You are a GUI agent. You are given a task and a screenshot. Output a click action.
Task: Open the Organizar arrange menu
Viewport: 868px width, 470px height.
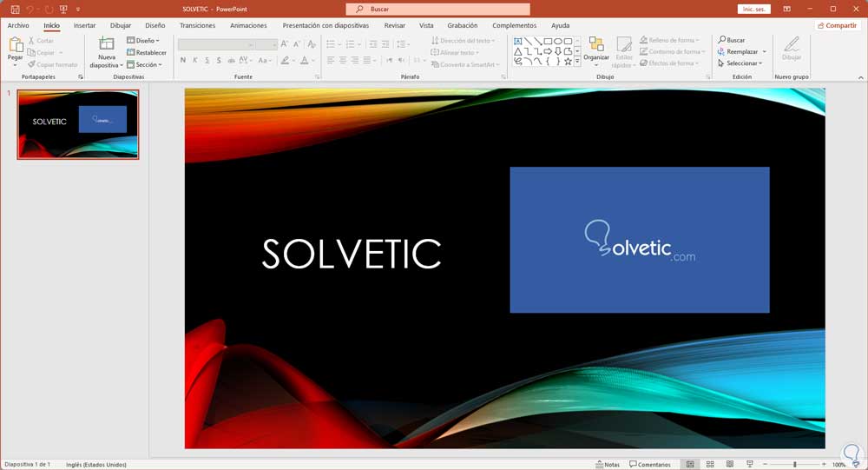click(x=596, y=51)
